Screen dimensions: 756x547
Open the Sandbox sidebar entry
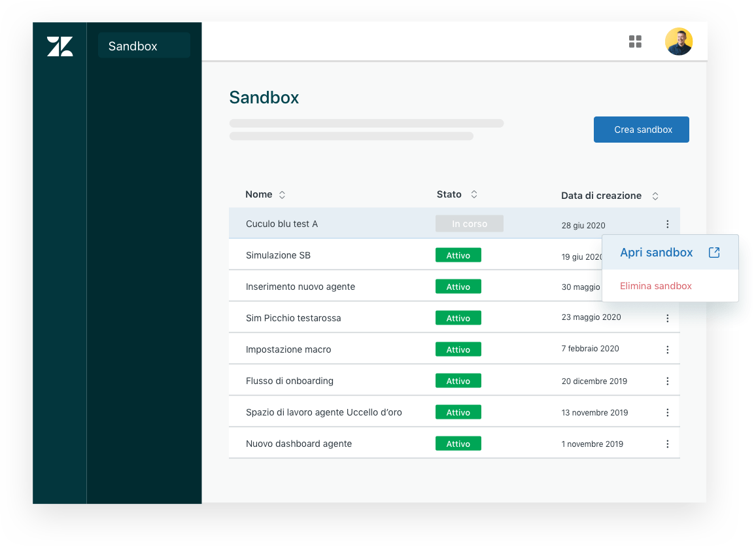[x=144, y=46]
